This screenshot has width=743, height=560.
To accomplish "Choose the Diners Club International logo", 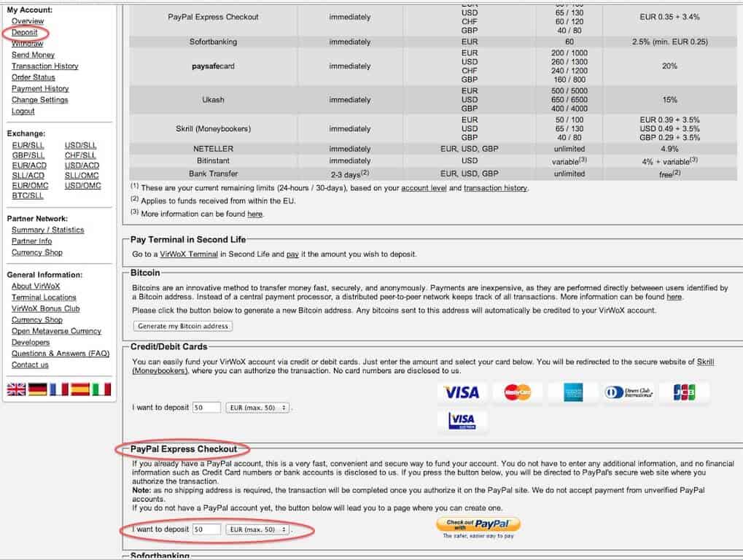I will pos(629,392).
